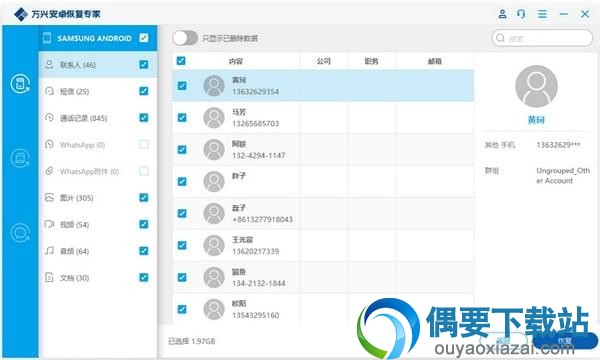Open the messages (25) category
This screenshot has height=360, width=600.
pos(98,91)
